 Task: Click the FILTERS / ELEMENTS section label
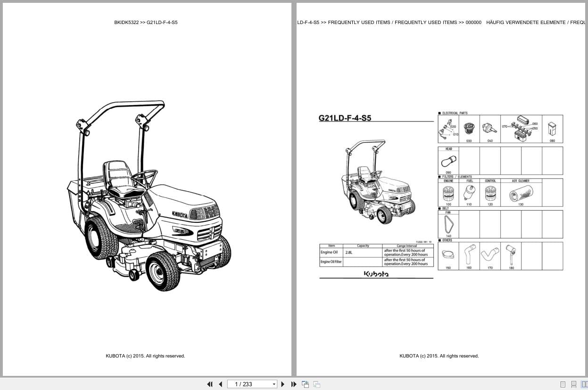[457, 177]
